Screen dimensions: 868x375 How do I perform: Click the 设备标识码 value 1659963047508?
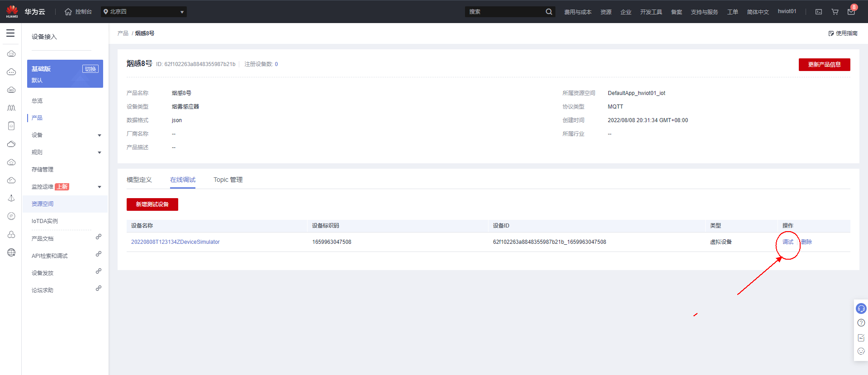click(x=332, y=242)
